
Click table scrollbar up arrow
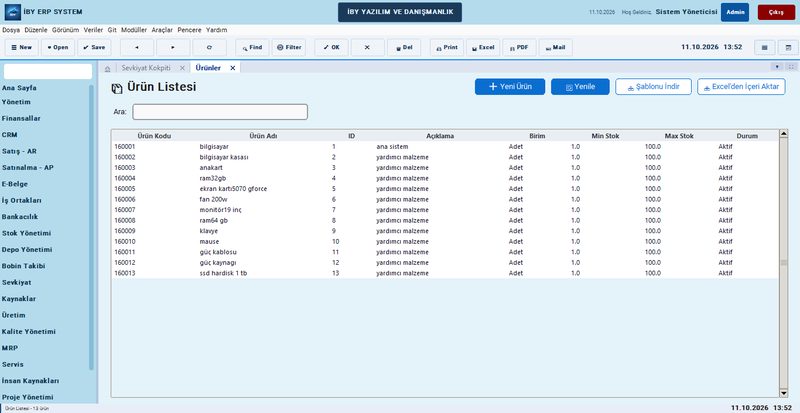click(x=784, y=134)
